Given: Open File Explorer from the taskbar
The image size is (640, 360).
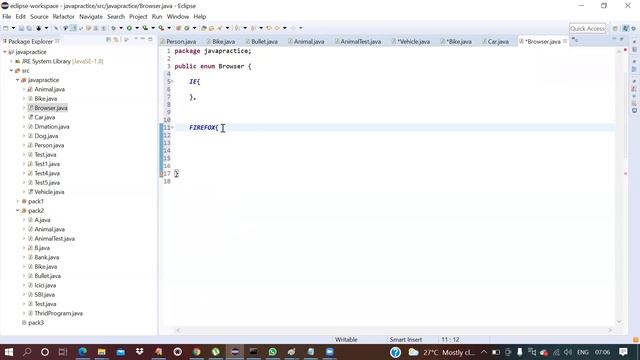Looking at the screenshot, I should [101, 352].
